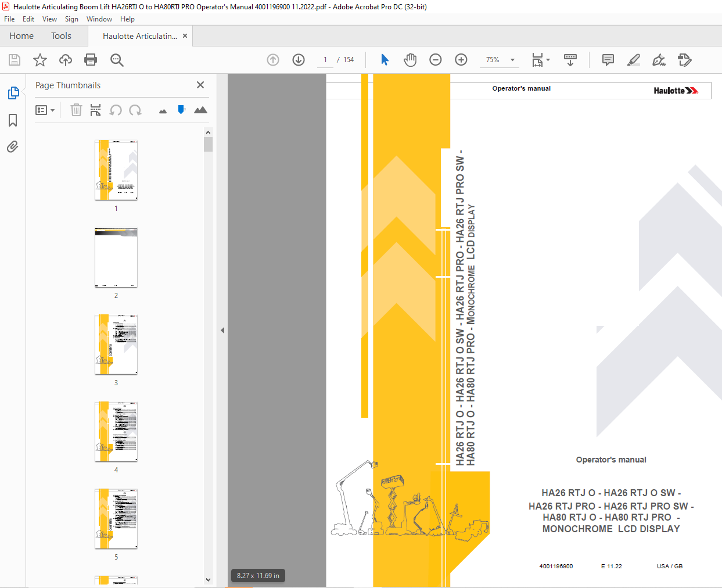Screen dimensions: 722x588
Task: Click the 75% zoom value field
Action: coord(493,60)
